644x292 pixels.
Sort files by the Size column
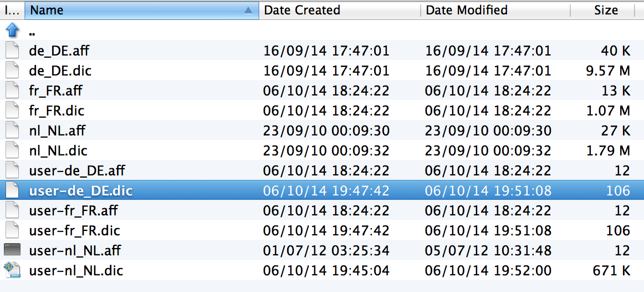click(606, 10)
